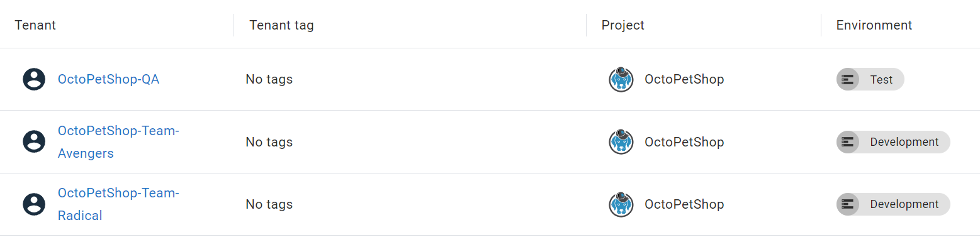Select the Development chip in Avengers row
The height and width of the screenshot is (242, 980).
[x=893, y=142]
